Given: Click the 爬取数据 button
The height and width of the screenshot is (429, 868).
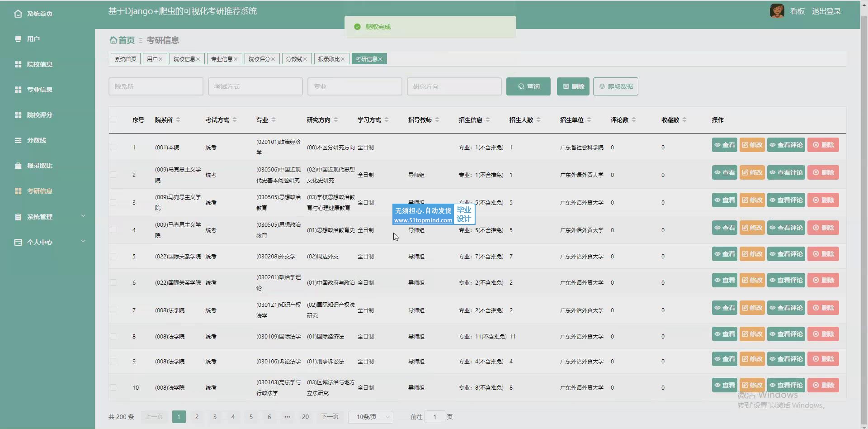Looking at the screenshot, I should [616, 86].
